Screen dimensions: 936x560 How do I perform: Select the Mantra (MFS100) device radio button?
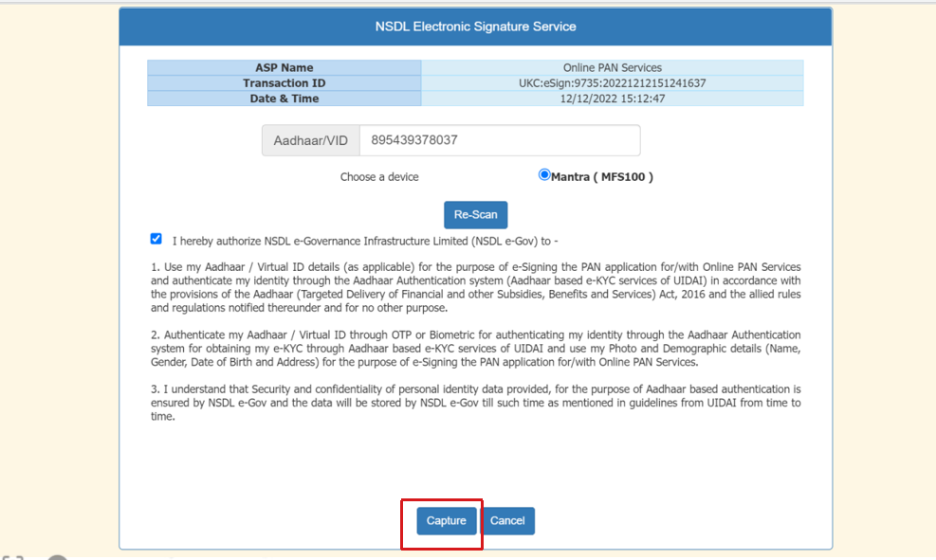click(x=543, y=174)
